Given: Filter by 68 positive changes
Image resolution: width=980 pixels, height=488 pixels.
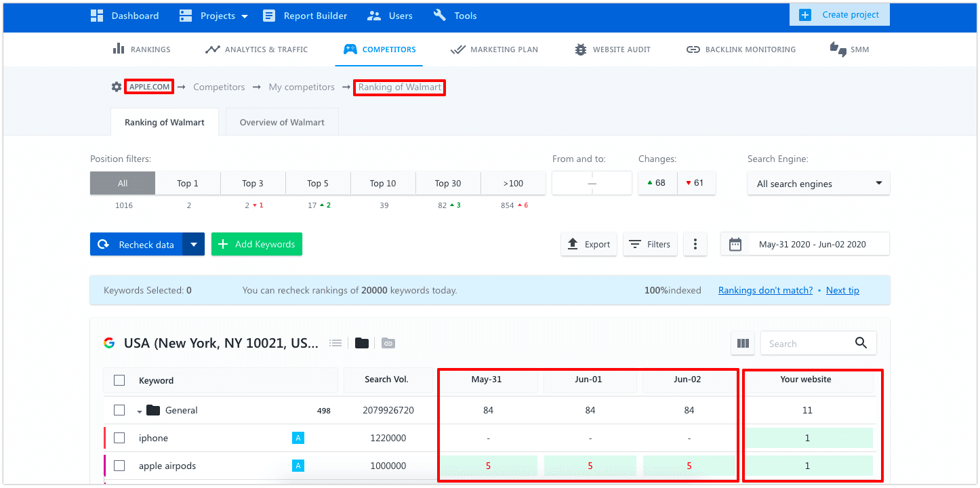Looking at the screenshot, I should tap(657, 183).
